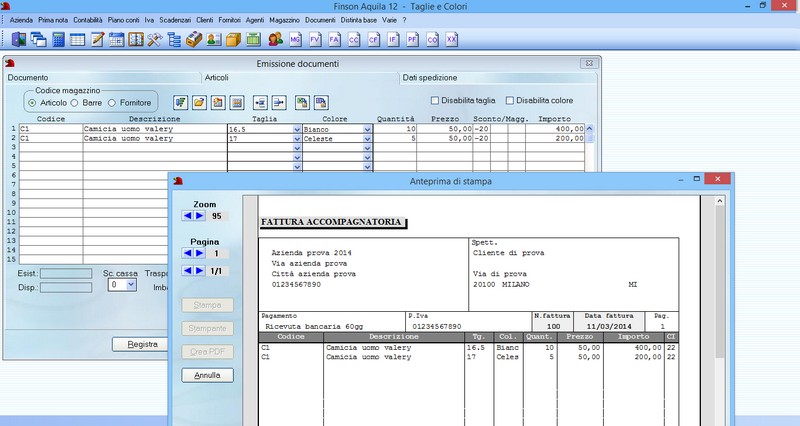Screen dimensions: 800x426
Task: Select the Barre radio button
Action: (x=74, y=103)
